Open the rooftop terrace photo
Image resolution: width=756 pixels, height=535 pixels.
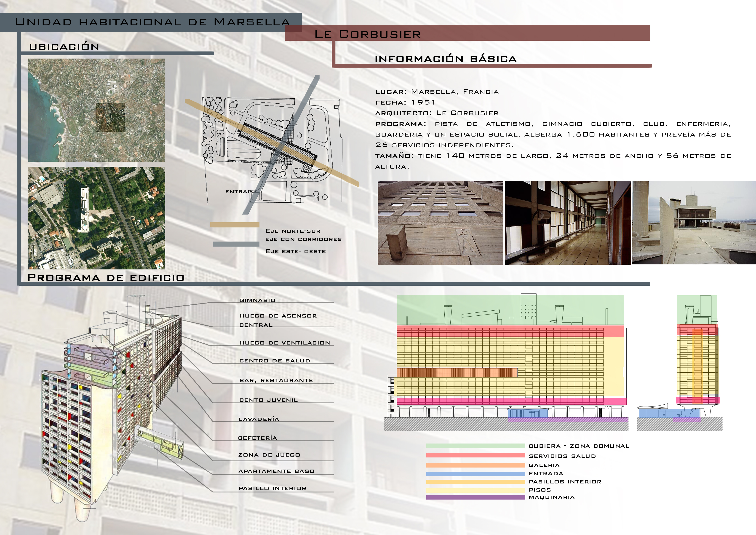694,223
